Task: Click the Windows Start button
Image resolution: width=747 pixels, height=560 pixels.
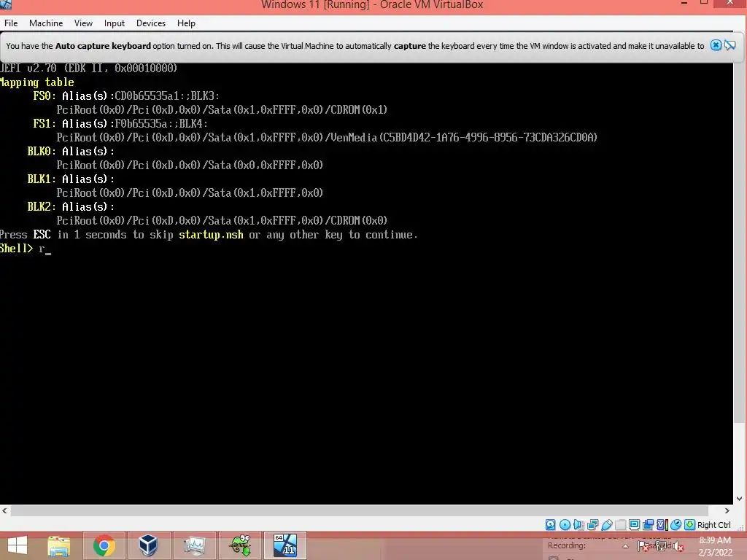Action: (x=18, y=545)
